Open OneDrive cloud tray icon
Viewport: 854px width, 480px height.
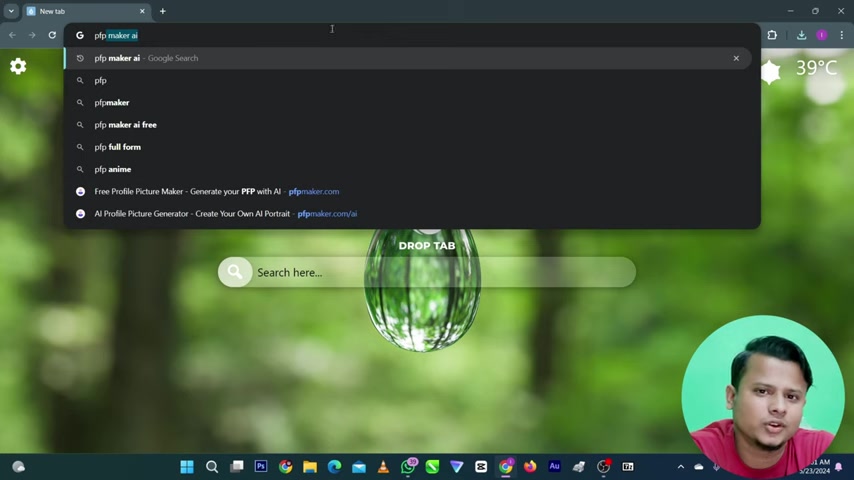(699, 467)
